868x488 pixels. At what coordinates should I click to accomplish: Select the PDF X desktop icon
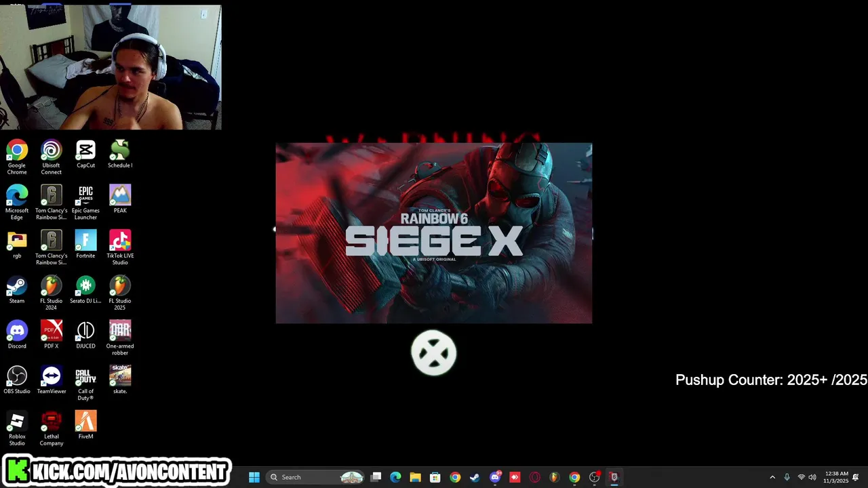point(52,335)
